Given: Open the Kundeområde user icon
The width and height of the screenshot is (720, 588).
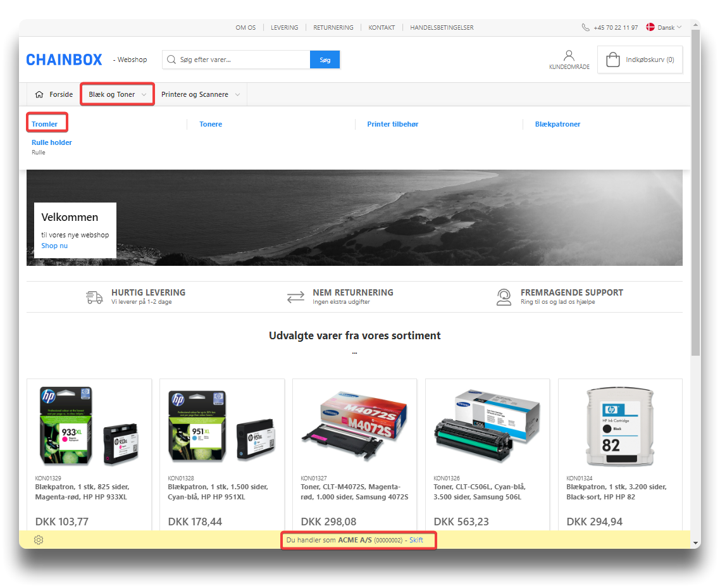Looking at the screenshot, I should (569, 56).
